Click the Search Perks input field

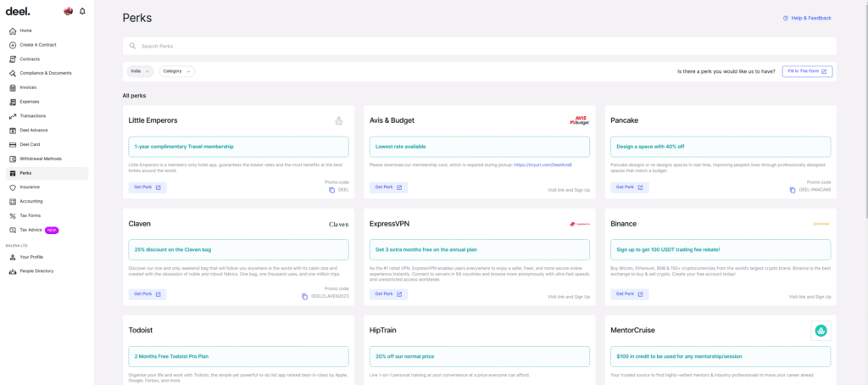click(x=480, y=47)
